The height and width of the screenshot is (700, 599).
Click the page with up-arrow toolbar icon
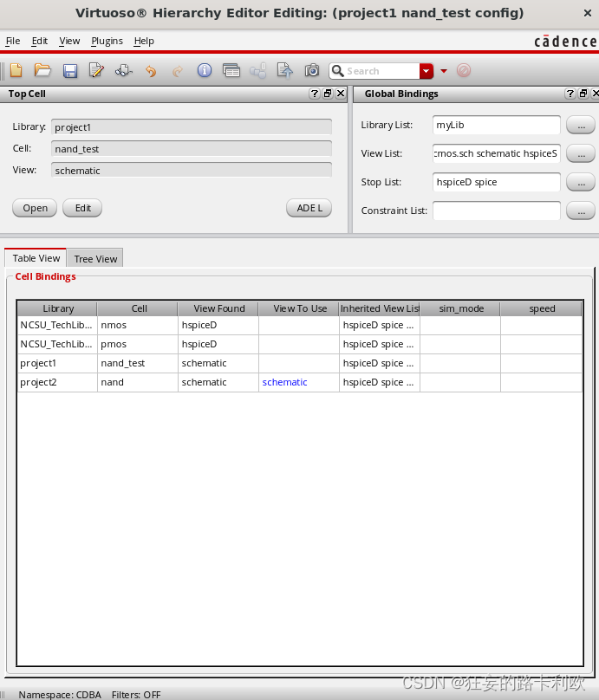(285, 70)
